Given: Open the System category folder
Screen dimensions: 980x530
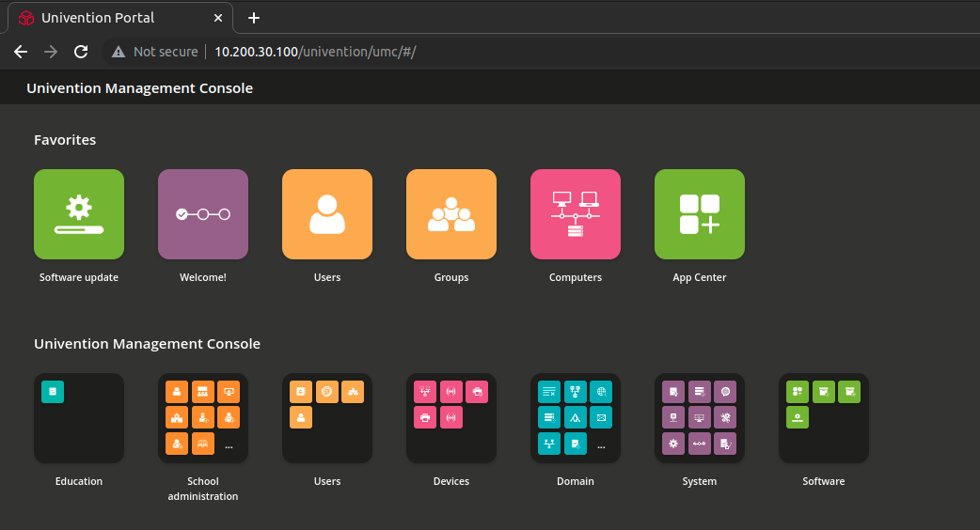Looking at the screenshot, I should click(700, 418).
